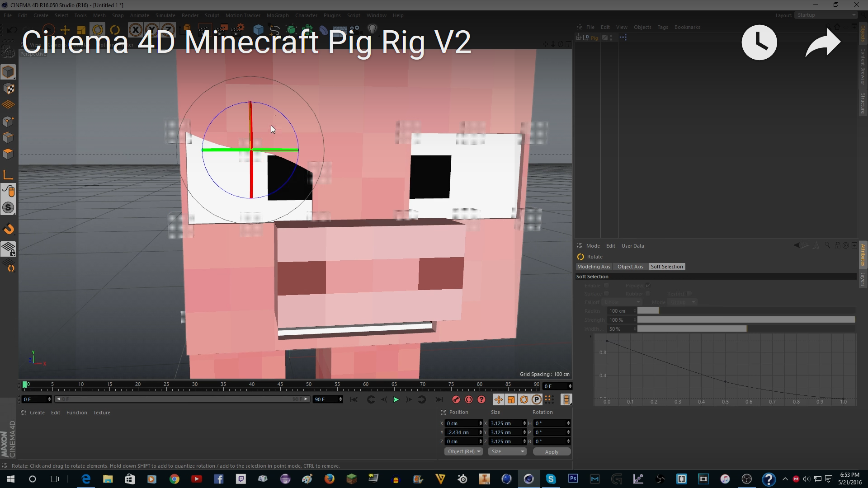The width and height of the screenshot is (868, 488).
Task: Switch to Points mode
Action: click(x=8, y=121)
